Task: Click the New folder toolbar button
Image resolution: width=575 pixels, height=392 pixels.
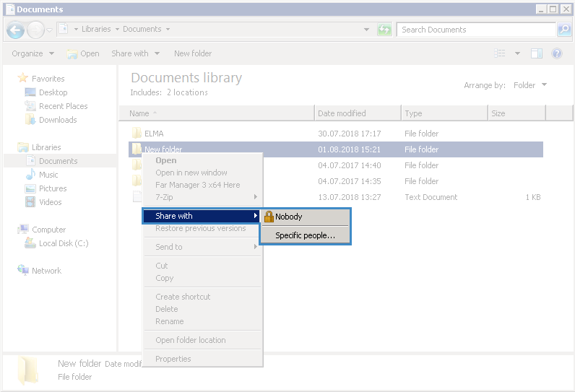Action: point(193,53)
